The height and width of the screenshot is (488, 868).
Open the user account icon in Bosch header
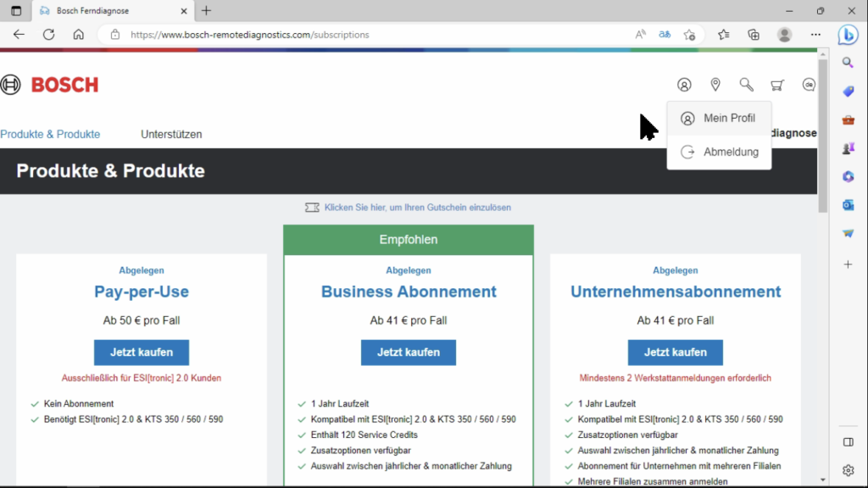[x=684, y=85]
